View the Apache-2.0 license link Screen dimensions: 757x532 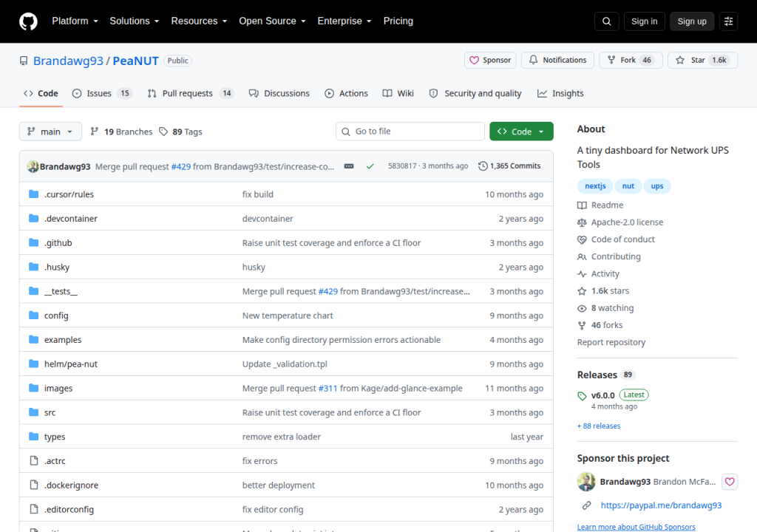tap(620, 222)
